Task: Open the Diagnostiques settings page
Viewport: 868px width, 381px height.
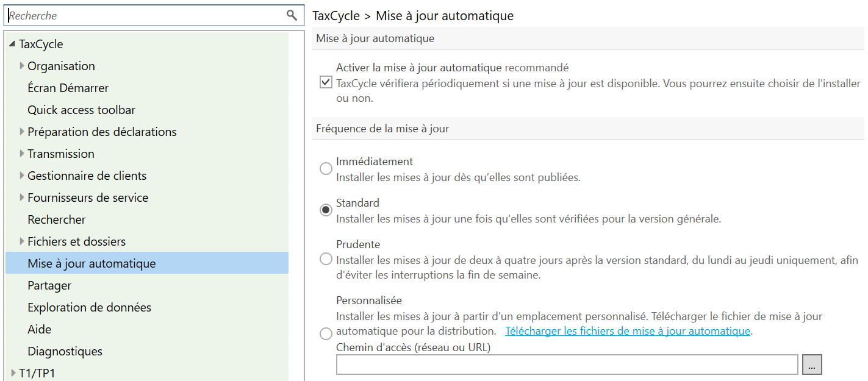Action: (65, 351)
